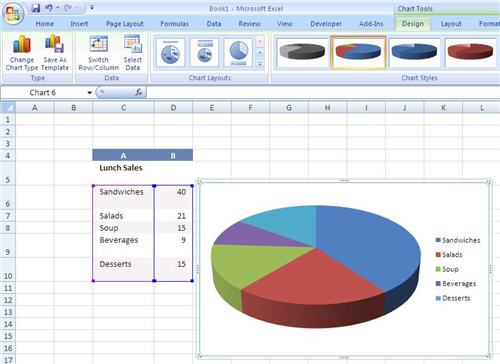Click Save As Template icon
500x364 pixels.
(55, 53)
